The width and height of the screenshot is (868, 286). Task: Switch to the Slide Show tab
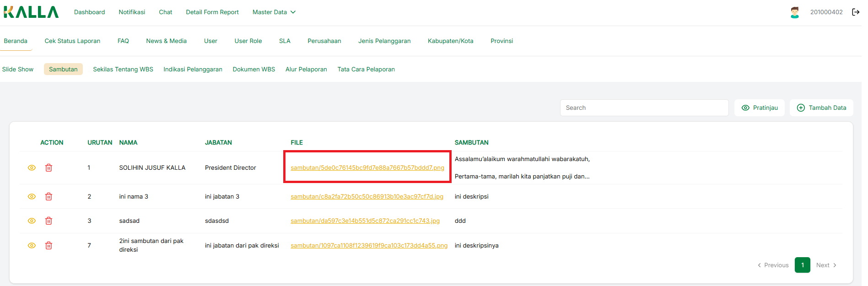(18, 70)
